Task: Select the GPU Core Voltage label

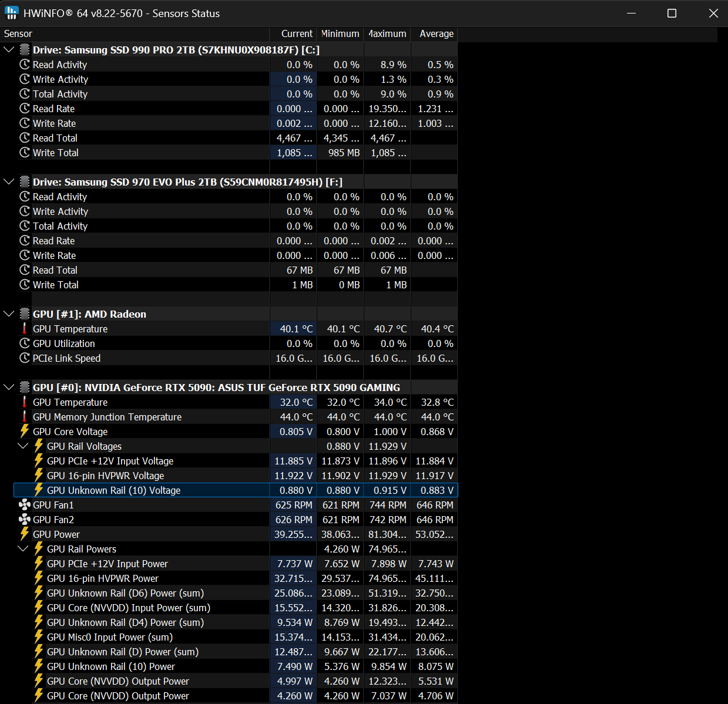Action: (x=71, y=432)
